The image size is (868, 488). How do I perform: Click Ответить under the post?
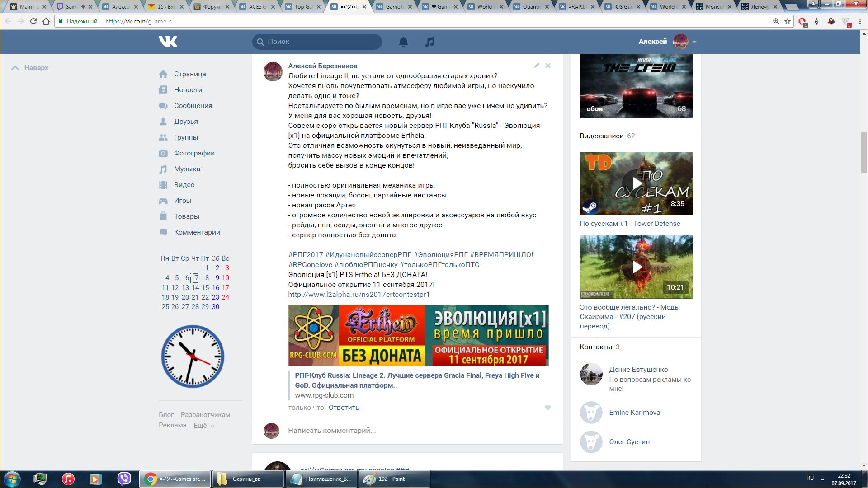click(x=344, y=408)
